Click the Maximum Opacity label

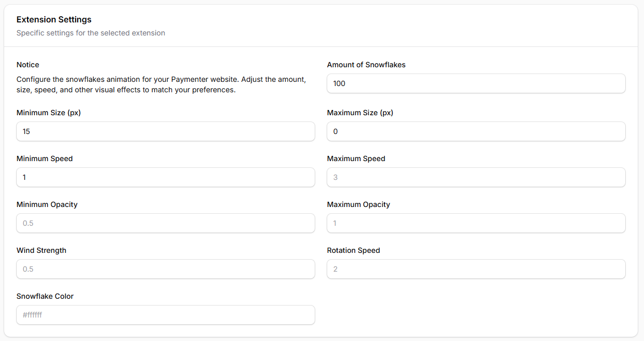click(358, 204)
